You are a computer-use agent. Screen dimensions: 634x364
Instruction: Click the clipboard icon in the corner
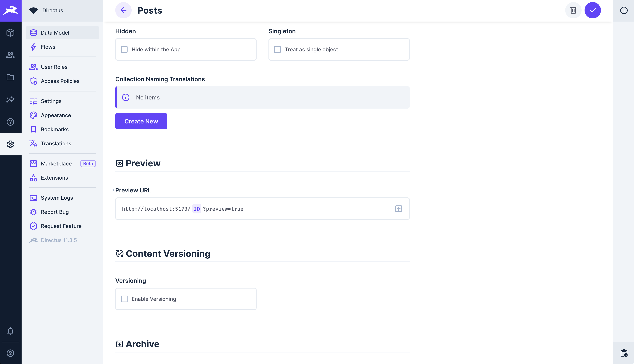point(624,353)
